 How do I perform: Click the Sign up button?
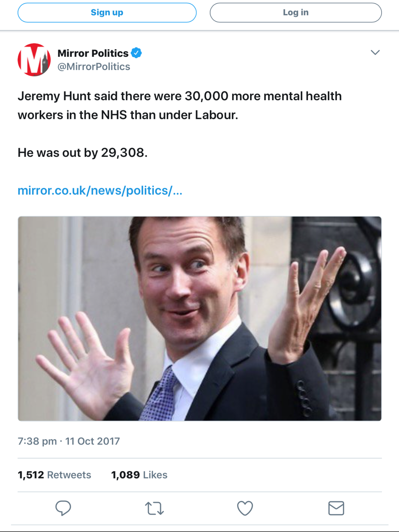(107, 12)
